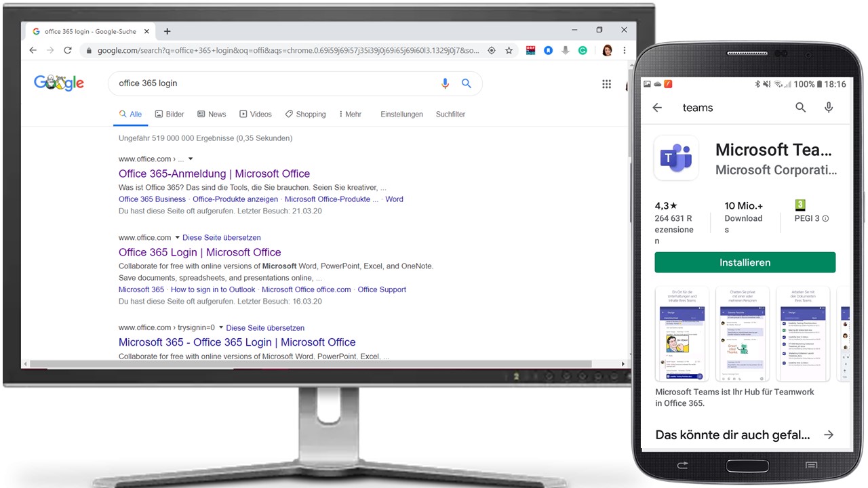
Task: Tap 4,3 star rating text
Action: tap(666, 205)
